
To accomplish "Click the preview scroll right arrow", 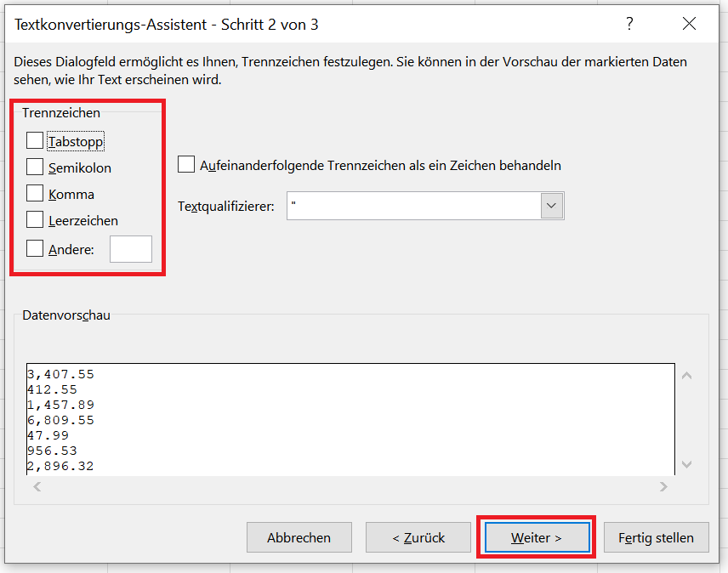I will [663, 486].
